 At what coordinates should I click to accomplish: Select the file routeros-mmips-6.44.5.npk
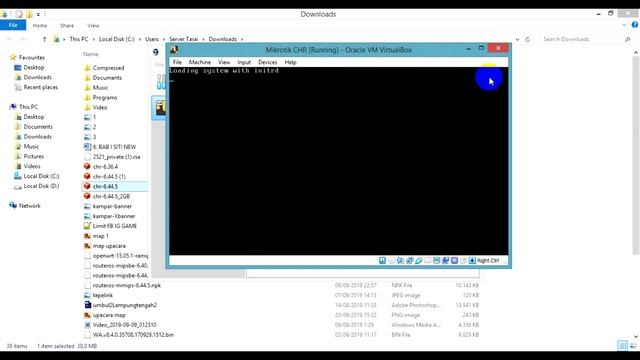pyautogui.click(x=127, y=285)
